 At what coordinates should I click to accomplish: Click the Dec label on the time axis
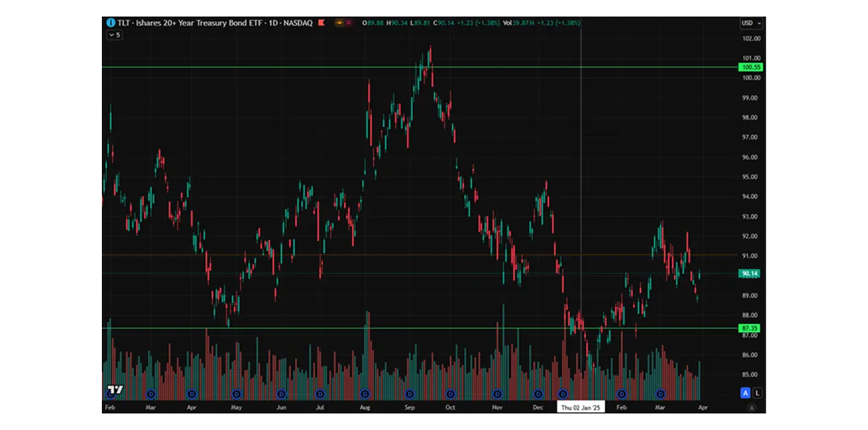(538, 408)
